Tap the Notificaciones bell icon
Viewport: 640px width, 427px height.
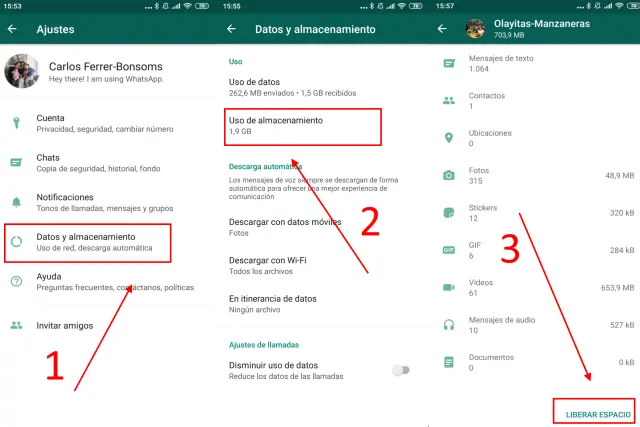17,202
